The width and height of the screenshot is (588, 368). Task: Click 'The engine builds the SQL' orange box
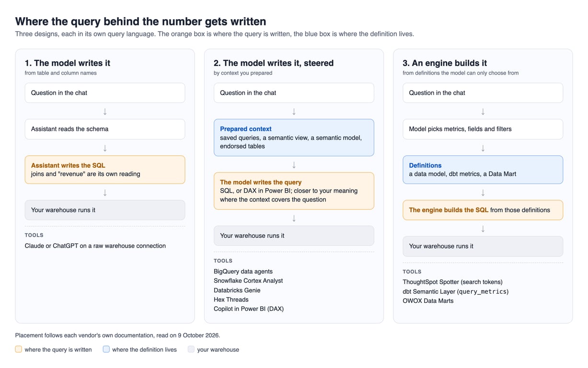483,210
